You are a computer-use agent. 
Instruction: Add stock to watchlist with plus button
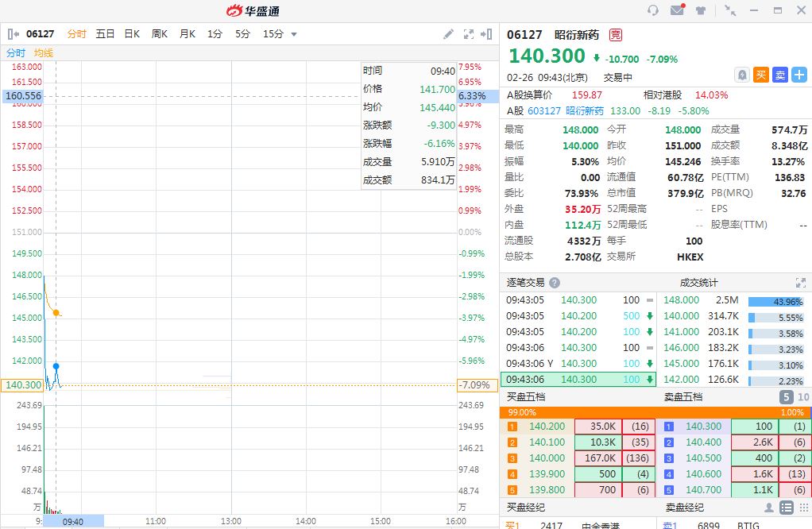coord(799,75)
